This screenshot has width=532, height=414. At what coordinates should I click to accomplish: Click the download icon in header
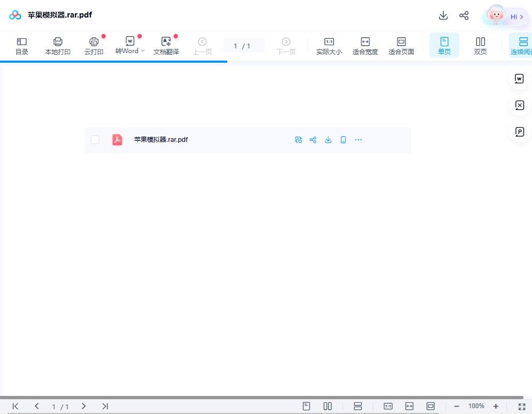[x=443, y=15]
